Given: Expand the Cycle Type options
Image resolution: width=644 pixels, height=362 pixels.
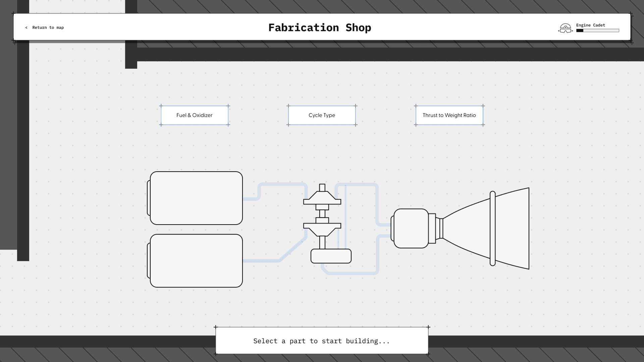Looking at the screenshot, I should (x=322, y=115).
